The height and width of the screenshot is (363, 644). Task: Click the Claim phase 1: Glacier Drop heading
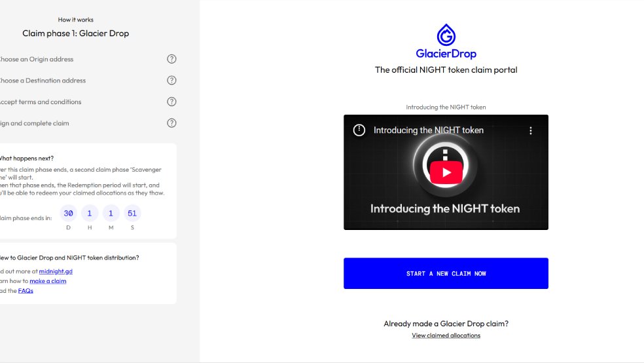coord(75,33)
